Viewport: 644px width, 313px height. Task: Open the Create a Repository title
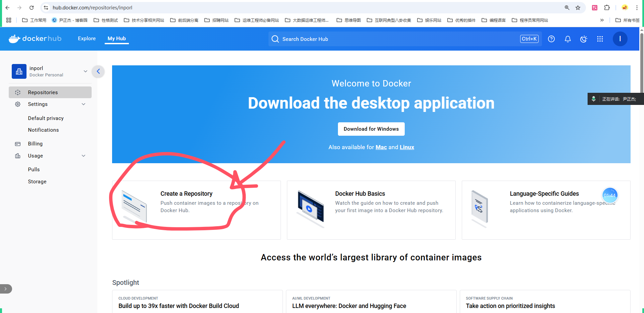pyautogui.click(x=187, y=194)
